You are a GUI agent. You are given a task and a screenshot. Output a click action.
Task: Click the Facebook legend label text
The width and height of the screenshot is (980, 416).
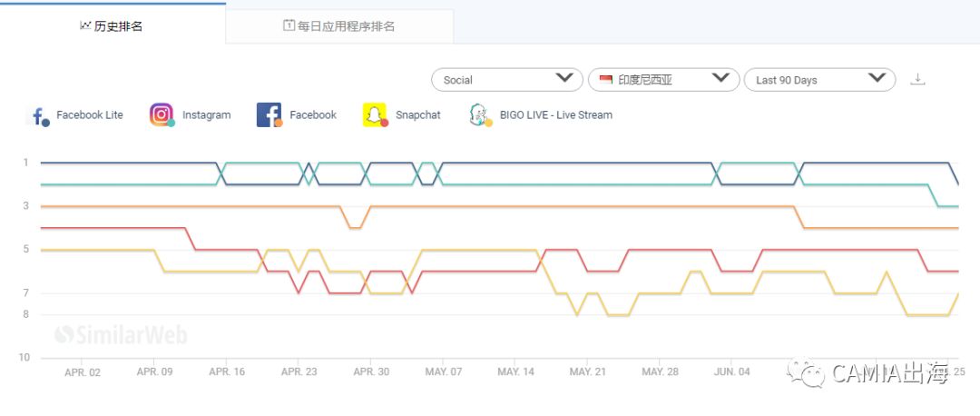(313, 115)
